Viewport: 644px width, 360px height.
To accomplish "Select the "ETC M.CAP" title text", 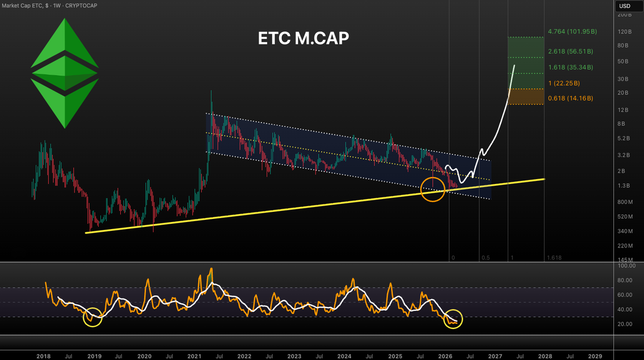I will coord(302,38).
